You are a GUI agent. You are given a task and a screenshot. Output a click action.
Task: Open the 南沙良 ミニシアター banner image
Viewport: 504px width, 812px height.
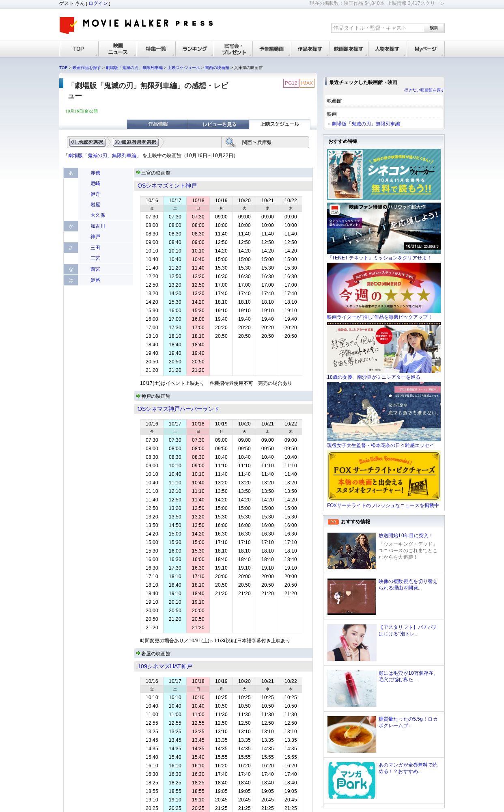point(384,348)
